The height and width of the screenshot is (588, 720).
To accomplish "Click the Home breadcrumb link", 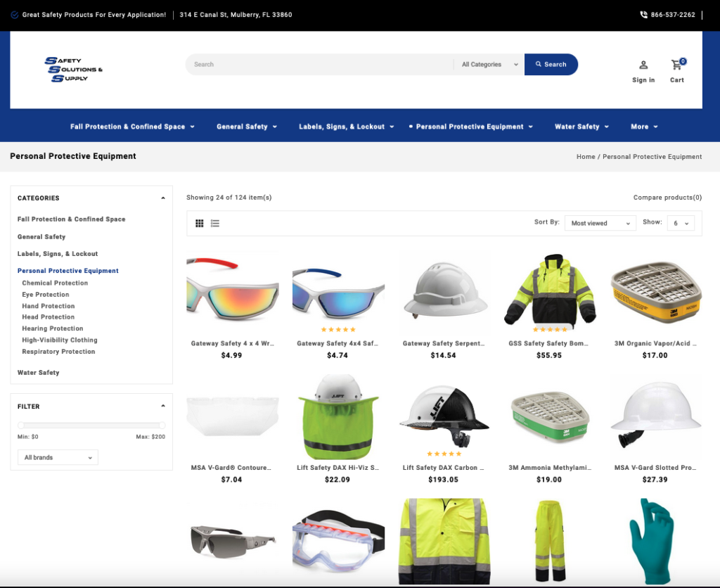I will click(586, 156).
